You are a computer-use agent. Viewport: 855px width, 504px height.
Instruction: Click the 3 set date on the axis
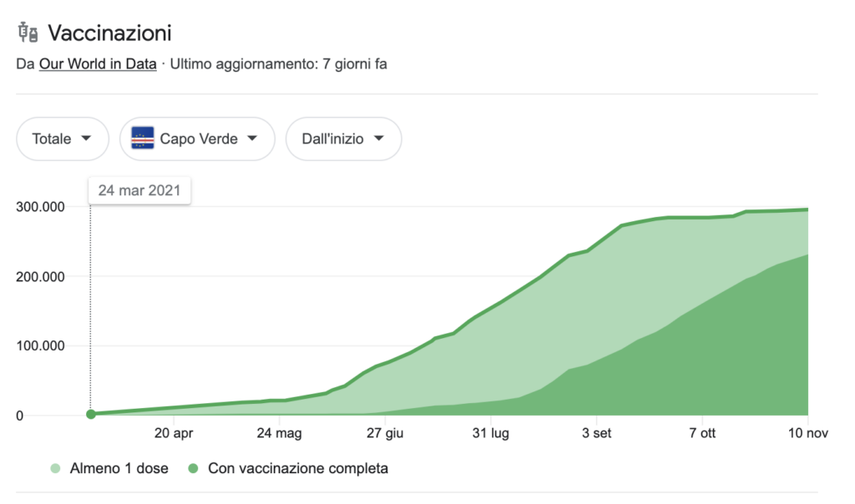pos(596,433)
